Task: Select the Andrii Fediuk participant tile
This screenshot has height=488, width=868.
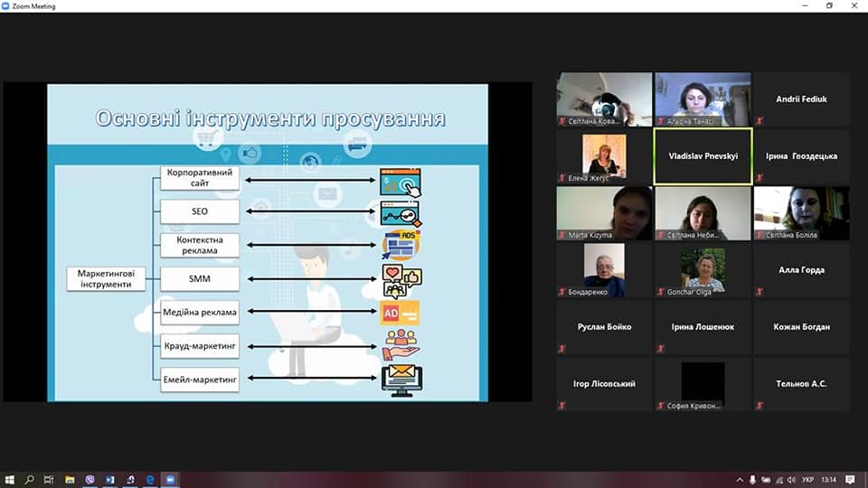Action: pyautogui.click(x=801, y=99)
